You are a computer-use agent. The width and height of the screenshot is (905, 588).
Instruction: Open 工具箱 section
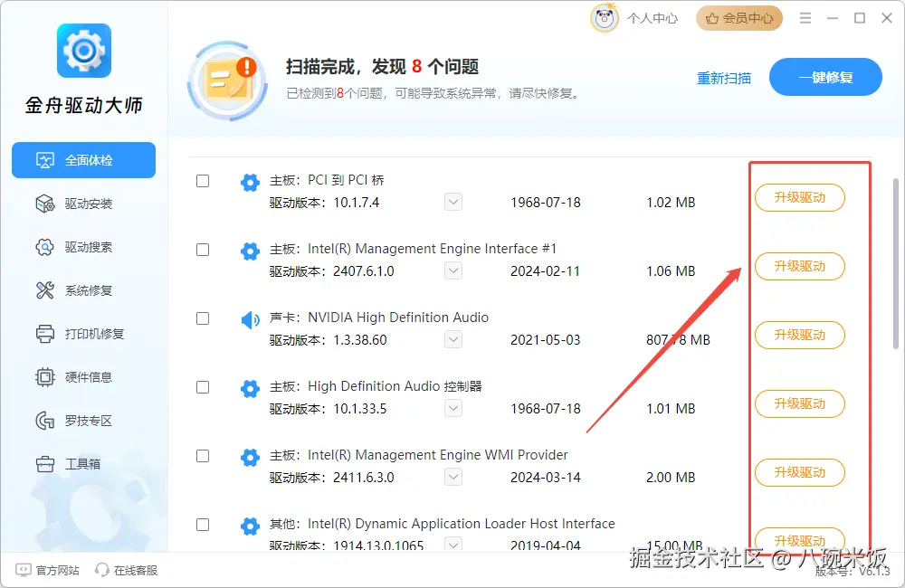coord(83,463)
